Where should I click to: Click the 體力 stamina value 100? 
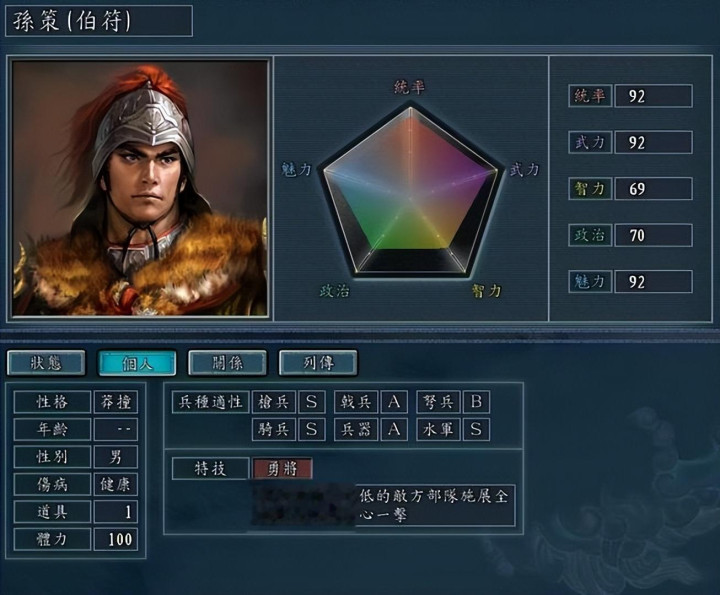pos(116,539)
